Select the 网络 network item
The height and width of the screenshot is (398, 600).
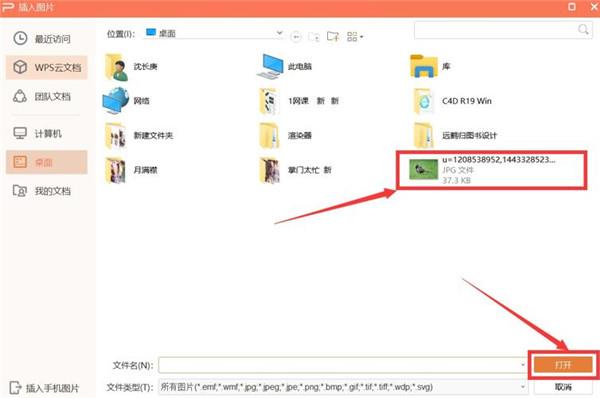126,101
